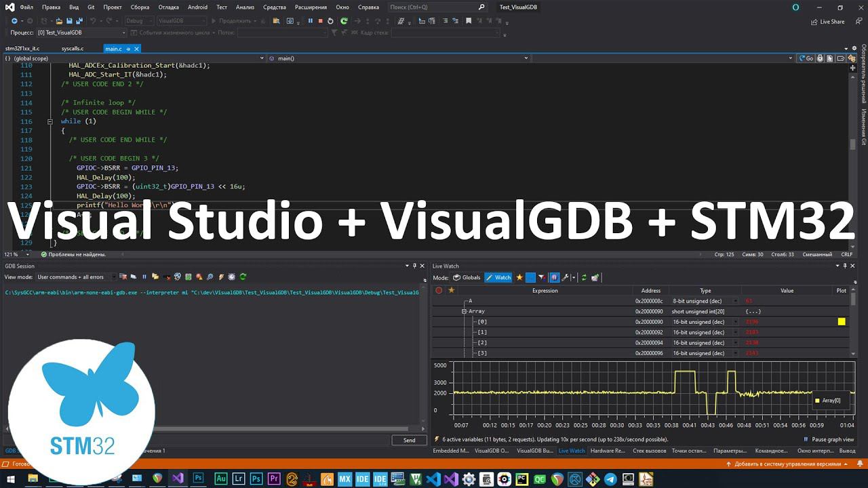Click the Send button in GDB Session

[x=410, y=440]
